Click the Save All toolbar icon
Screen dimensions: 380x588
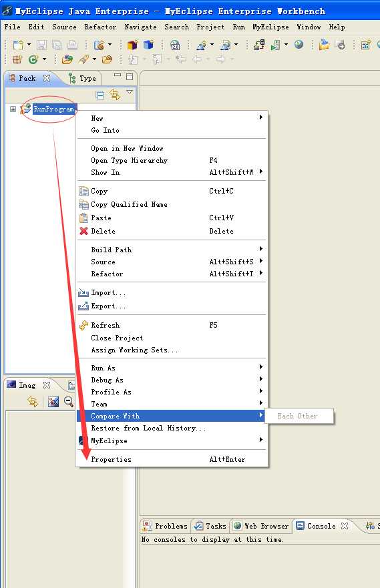click(x=57, y=45)
